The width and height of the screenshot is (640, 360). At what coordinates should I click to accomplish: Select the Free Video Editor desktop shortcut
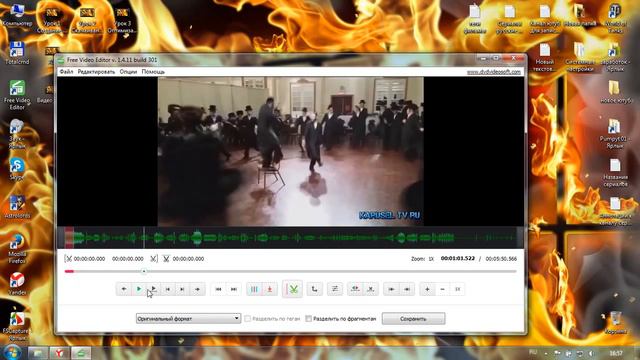pos(17,95)
